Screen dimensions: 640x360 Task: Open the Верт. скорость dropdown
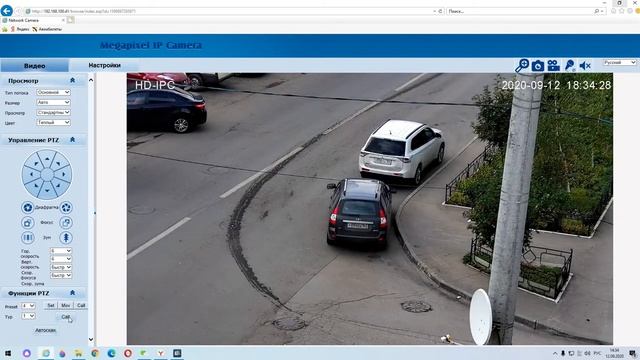tap(61, 259)
